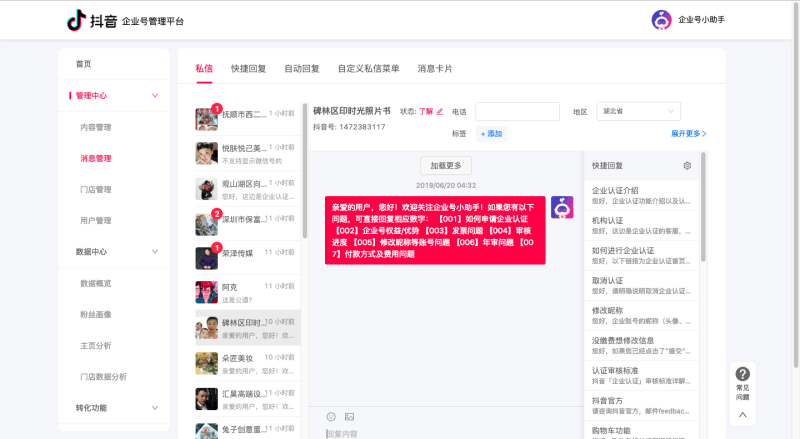Go to 首页 in the sidebar

(x=83, y=64)
